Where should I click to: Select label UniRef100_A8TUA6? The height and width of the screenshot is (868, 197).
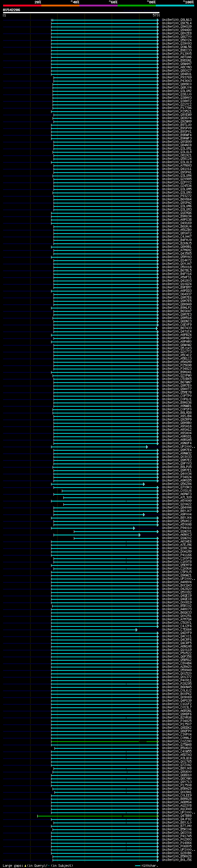tap(177, 57)
